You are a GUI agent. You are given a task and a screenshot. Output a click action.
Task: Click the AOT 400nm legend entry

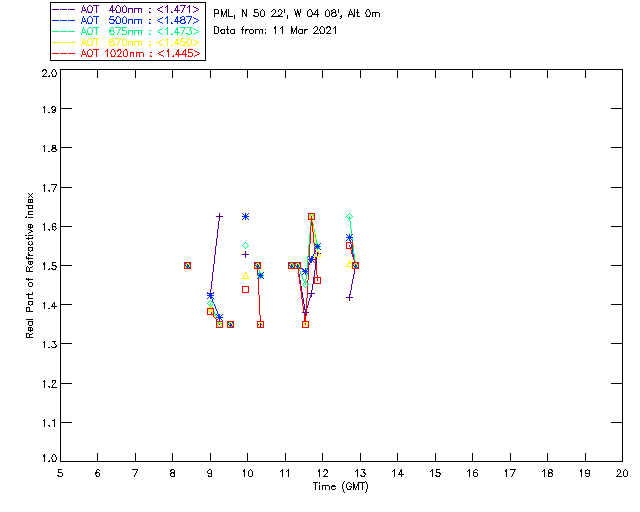(x=127, y=9)
